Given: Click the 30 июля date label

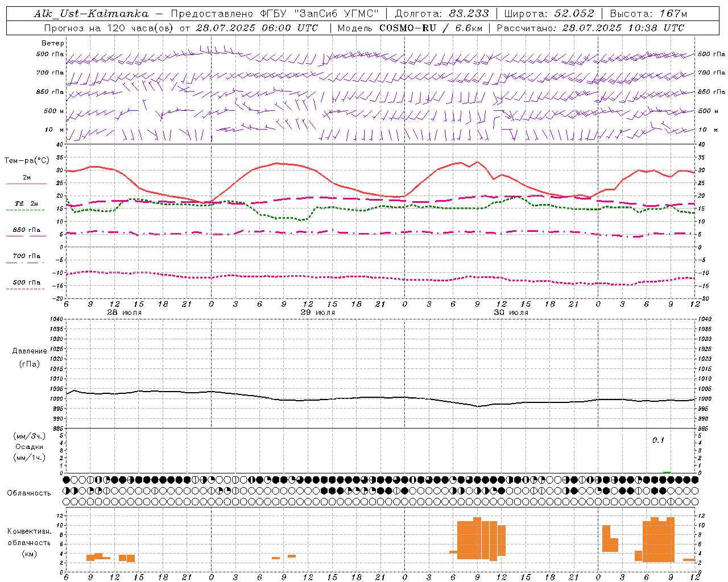Looking at the screenshot, I should click(x=511, y=313).
